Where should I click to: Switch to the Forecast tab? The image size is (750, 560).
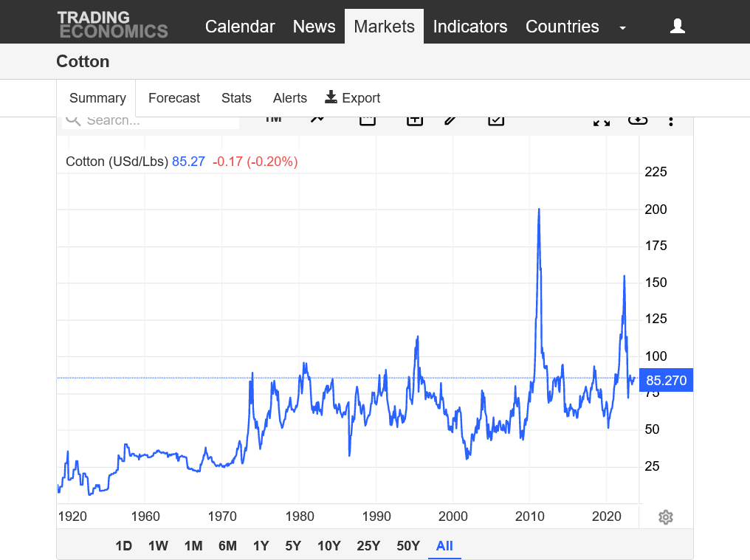[174, 98]
